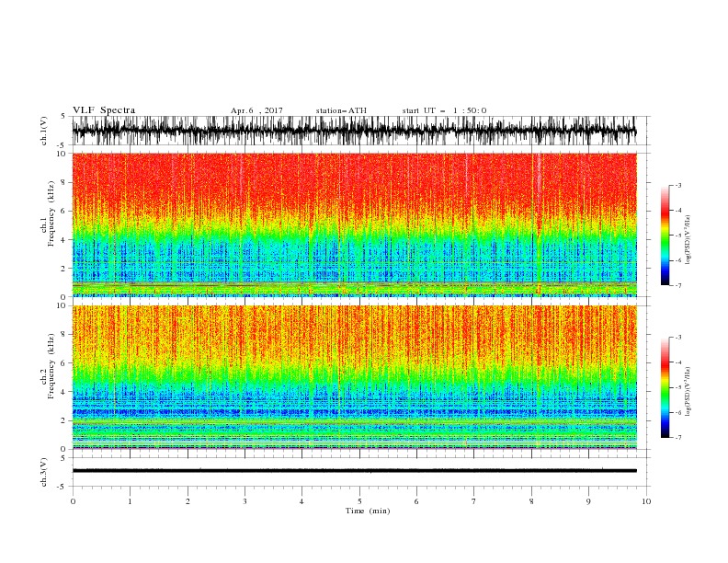728x563 pixels.
Task: Click the ch.1 voltage waveform trace
Action: pos(354,131)
